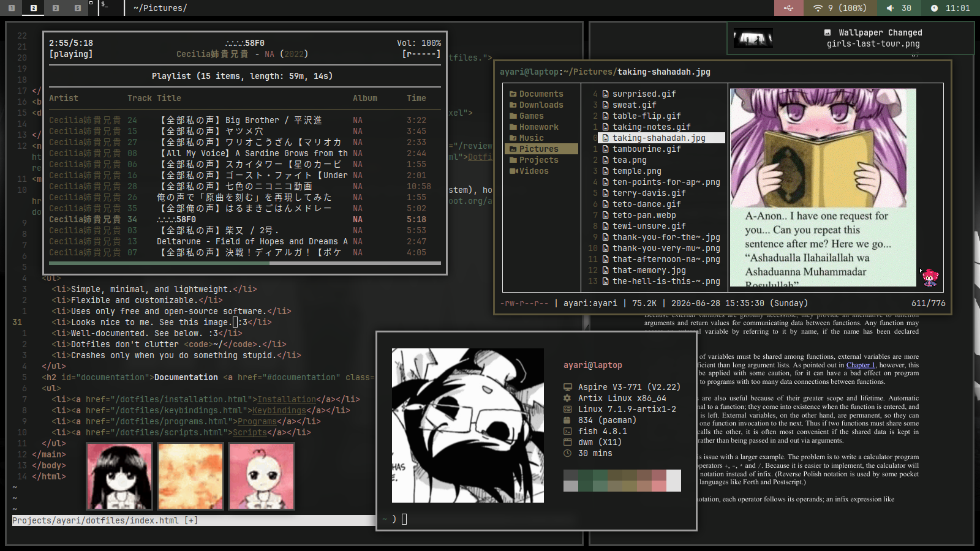Click the file icon next to tea.png
This screenshot has height=551, width=980.
pos(605,160)
